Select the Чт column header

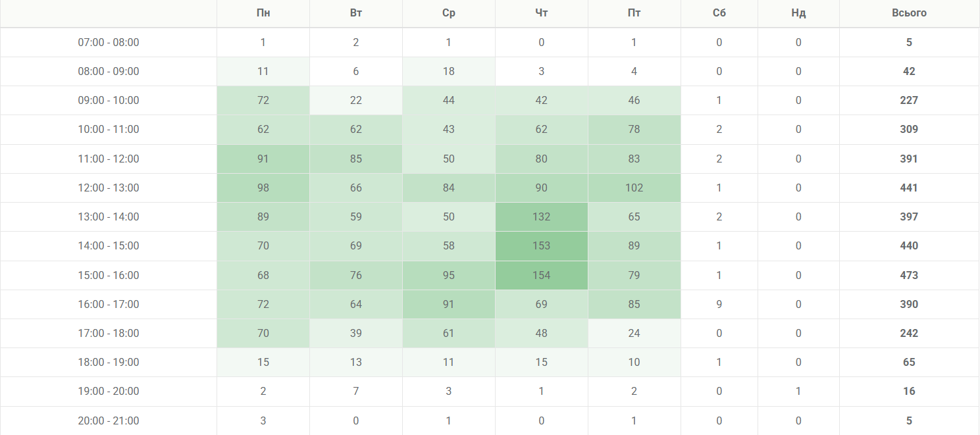pyautogui.click(x=542, y=13)
